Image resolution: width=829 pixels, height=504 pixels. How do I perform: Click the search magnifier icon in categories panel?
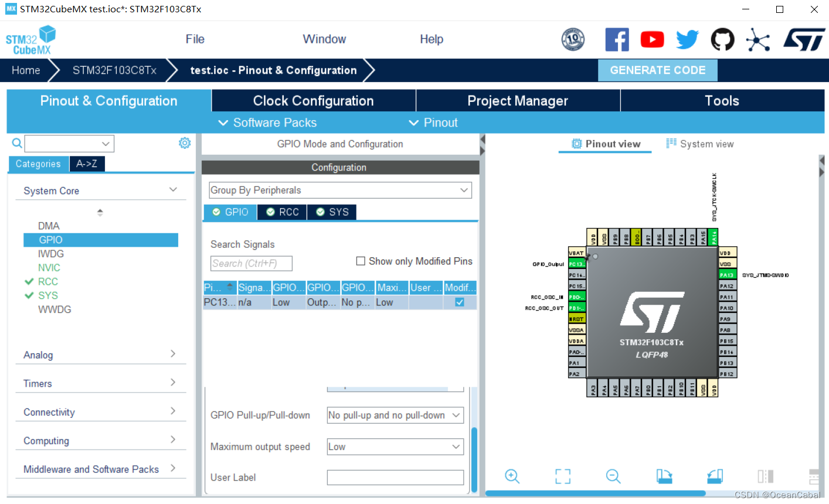pos(17,143)
